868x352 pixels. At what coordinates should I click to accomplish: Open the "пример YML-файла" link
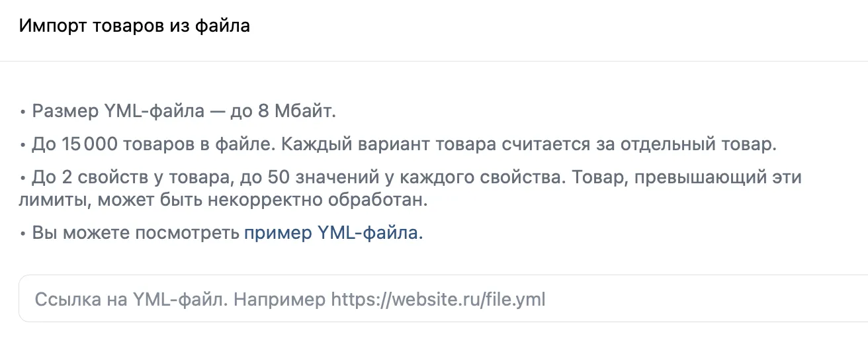332,233
